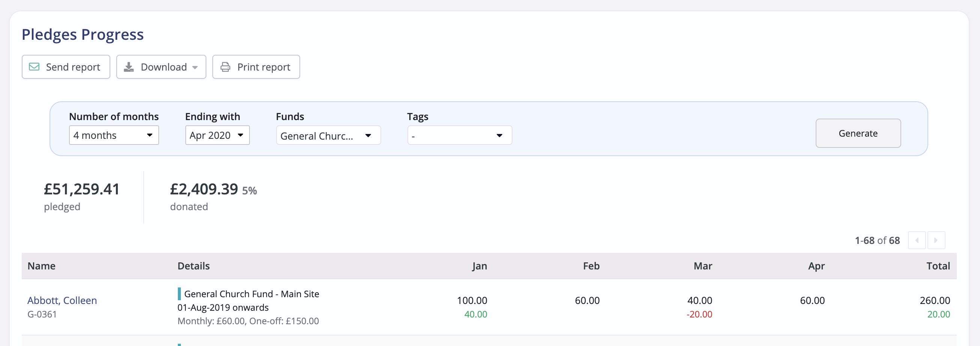Open the Download format options caret
The image size is (980, 346).
(195, 67)
